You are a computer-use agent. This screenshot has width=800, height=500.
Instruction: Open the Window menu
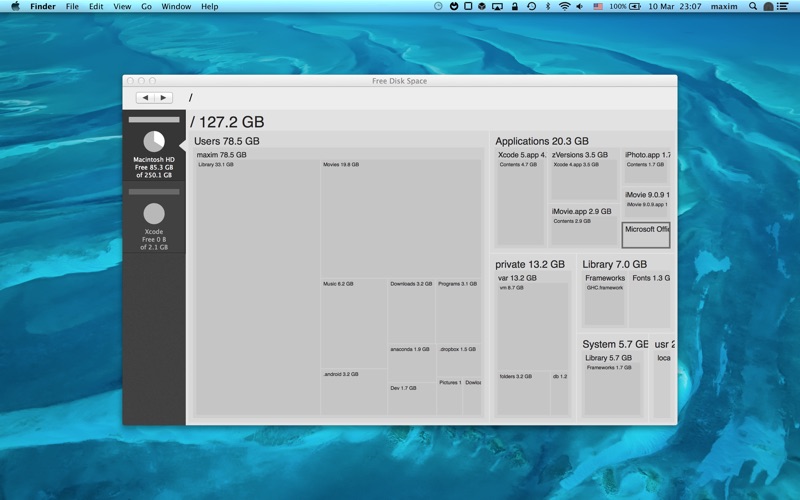coord(176,6)
